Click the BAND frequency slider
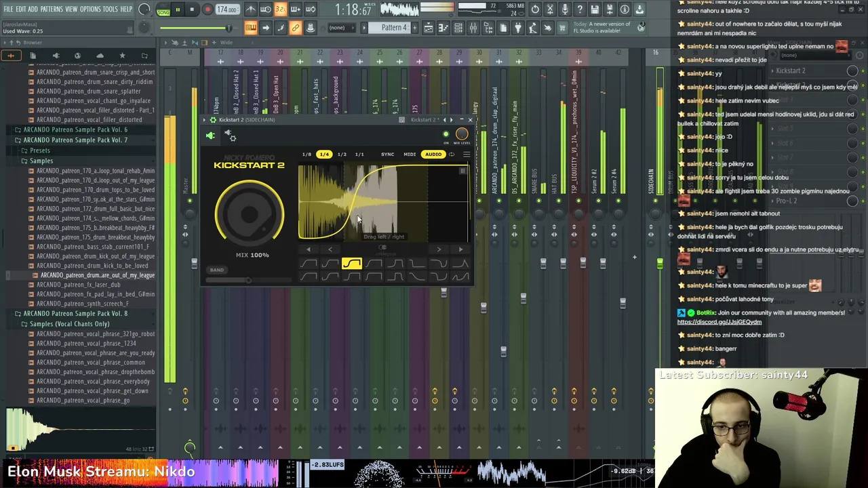 click(x=248, y=280)
